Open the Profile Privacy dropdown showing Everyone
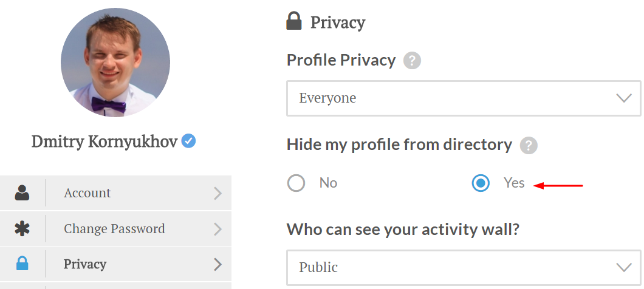 (464, 98)
